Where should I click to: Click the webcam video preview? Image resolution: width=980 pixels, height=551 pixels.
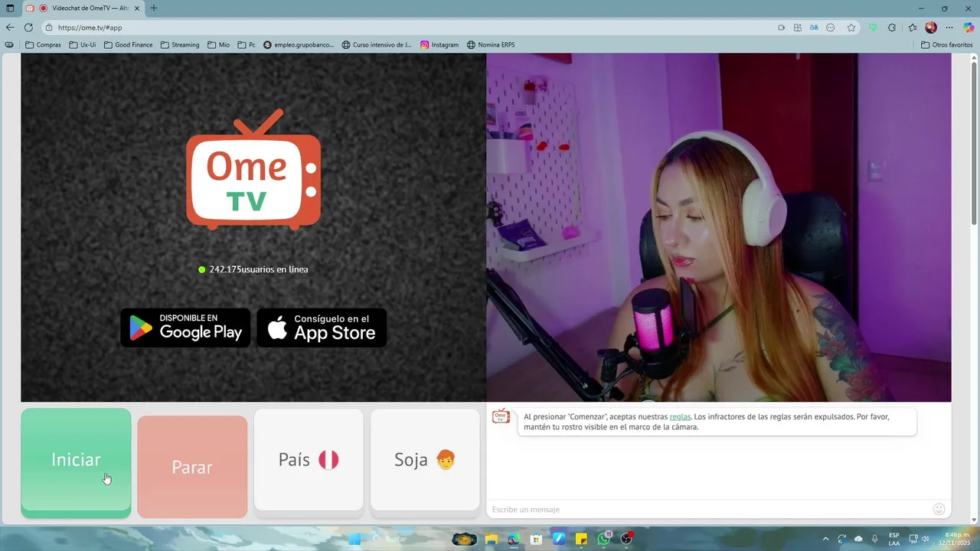(x=719, y=227)
